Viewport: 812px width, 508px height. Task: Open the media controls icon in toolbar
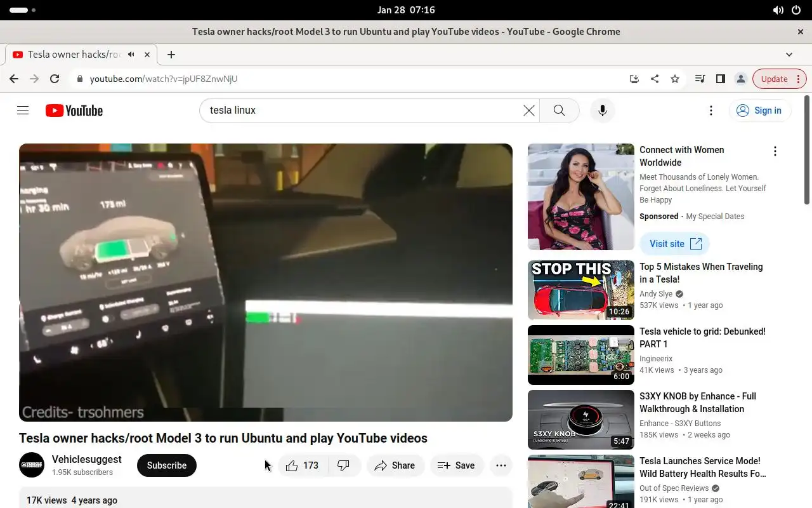pyautogui.click(x=700, y=79)
